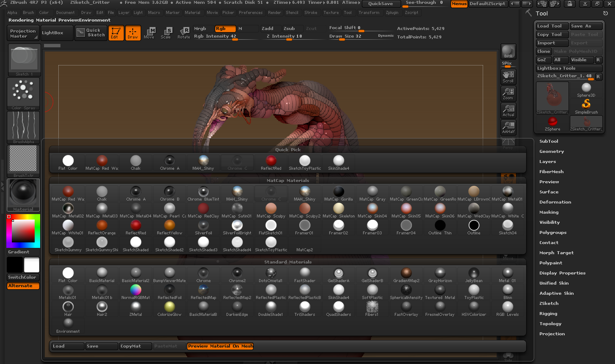
Task: Pick the MatCap Gorilla material
Action: 339,194
